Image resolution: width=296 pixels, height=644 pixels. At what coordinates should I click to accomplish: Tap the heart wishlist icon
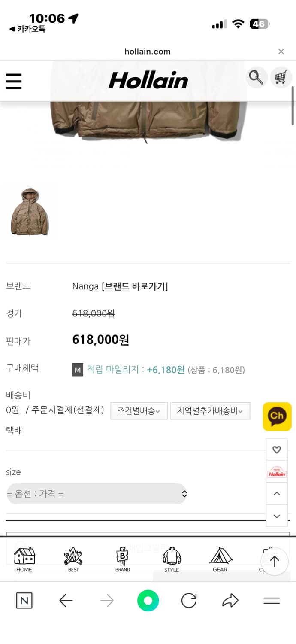pos(277,450)
